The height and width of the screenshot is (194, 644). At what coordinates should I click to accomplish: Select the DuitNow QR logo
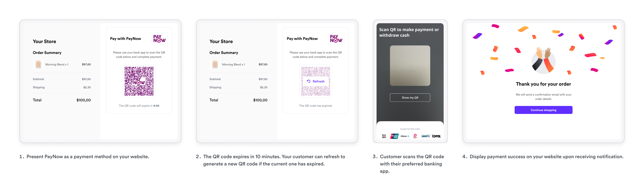coord(415,136)
